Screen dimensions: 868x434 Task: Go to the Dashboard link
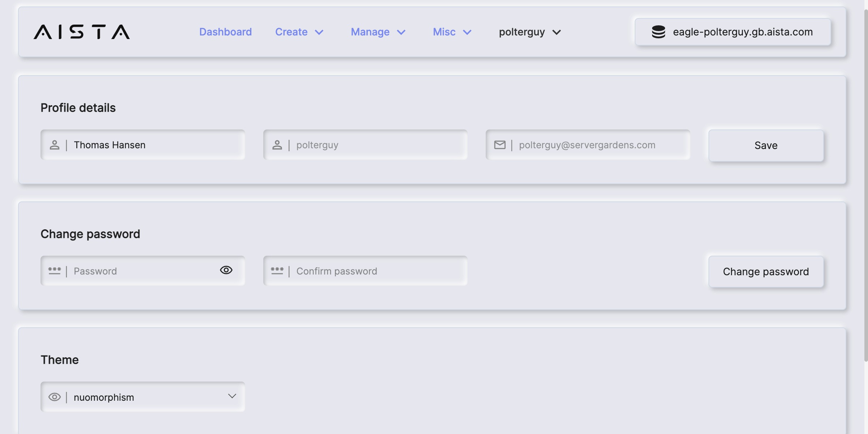point(225,32)
